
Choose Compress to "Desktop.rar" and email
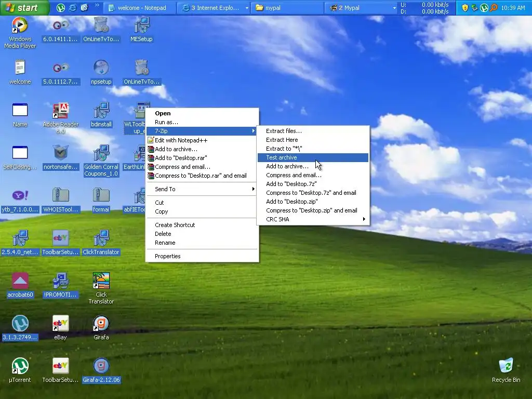coord(202,176)
